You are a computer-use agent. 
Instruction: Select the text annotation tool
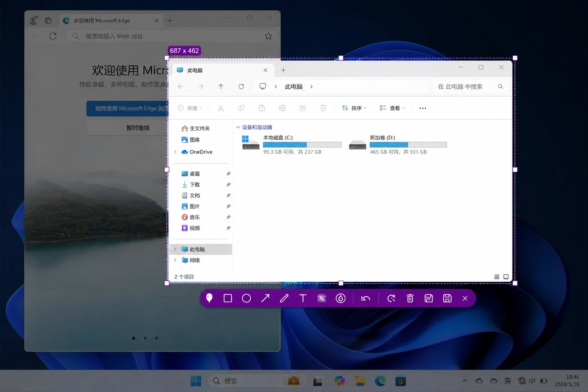click(303, 298)
